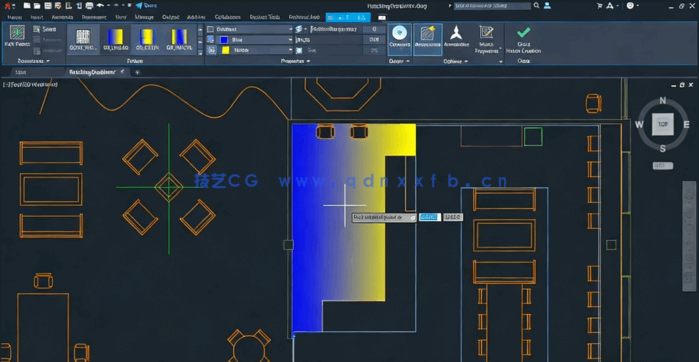The image size is (699, 362).
Task: Choose the GR_LINEAR gradient pattern swatch
Action: coord(115,39)
